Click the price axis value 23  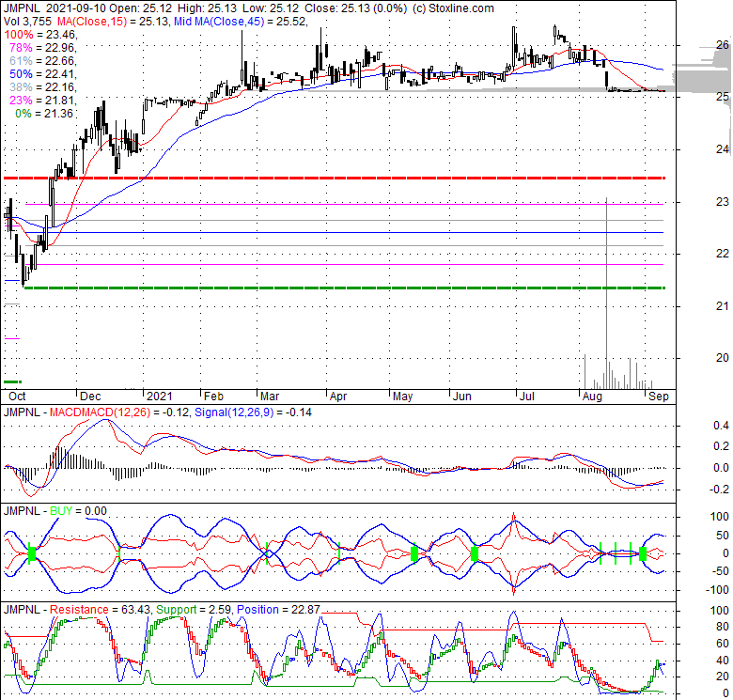[x=723, y=201]
